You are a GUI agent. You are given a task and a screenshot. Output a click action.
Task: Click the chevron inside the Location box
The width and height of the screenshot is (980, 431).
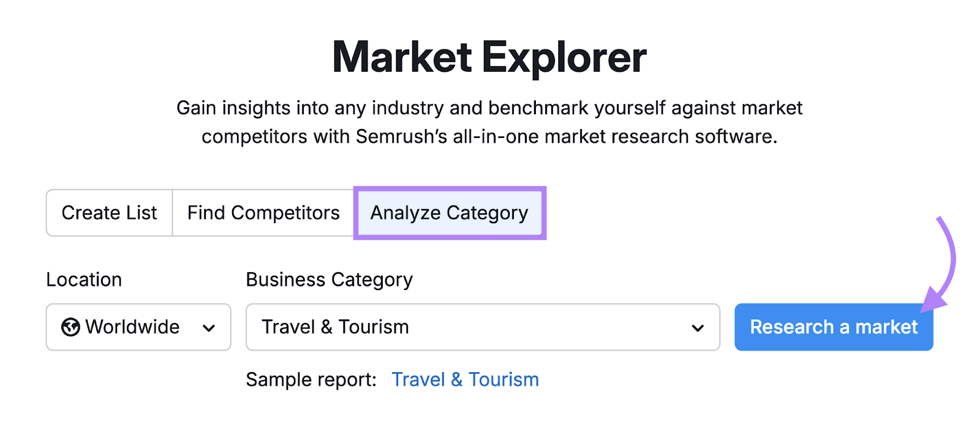[x=209, y=327]
